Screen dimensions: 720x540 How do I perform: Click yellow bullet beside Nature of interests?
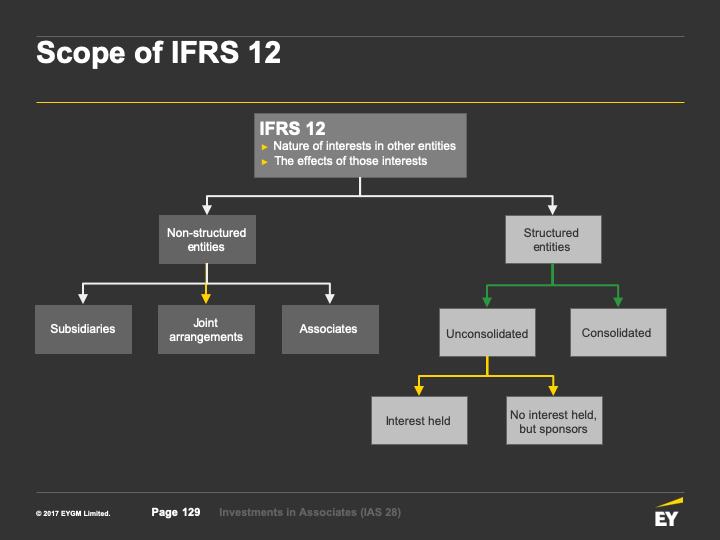pyautogui.click(x=264, y=147)
